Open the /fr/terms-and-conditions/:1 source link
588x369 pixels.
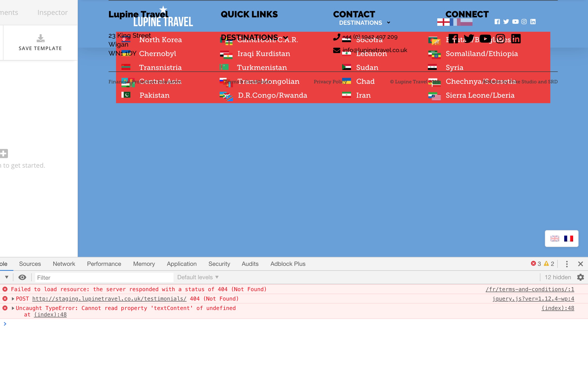pos(530,289)
